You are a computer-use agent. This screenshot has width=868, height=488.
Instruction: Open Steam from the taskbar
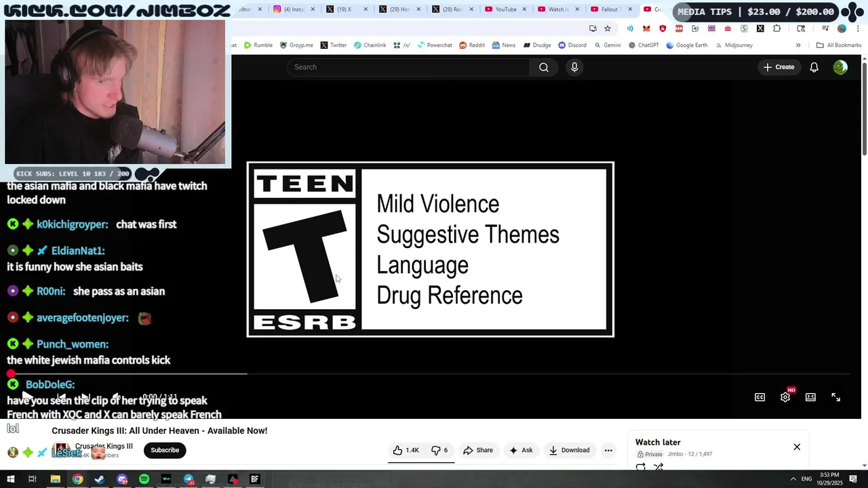tap(100, 479)
